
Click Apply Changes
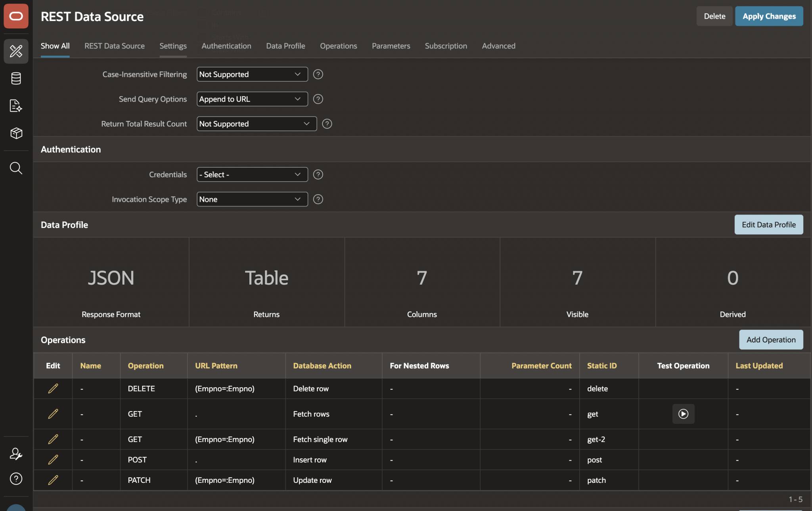[769, 16]
